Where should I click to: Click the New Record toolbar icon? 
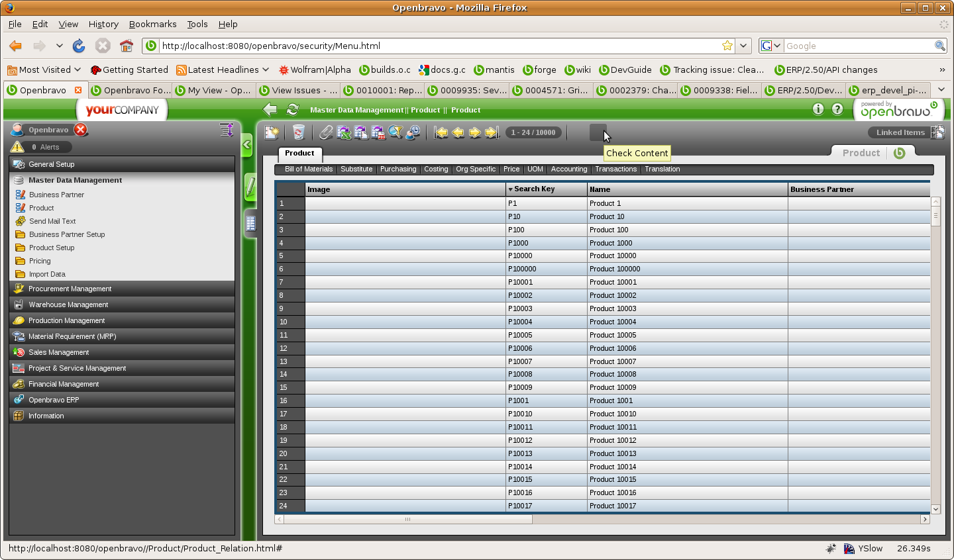pyautogui.click(x=272, y=132)
